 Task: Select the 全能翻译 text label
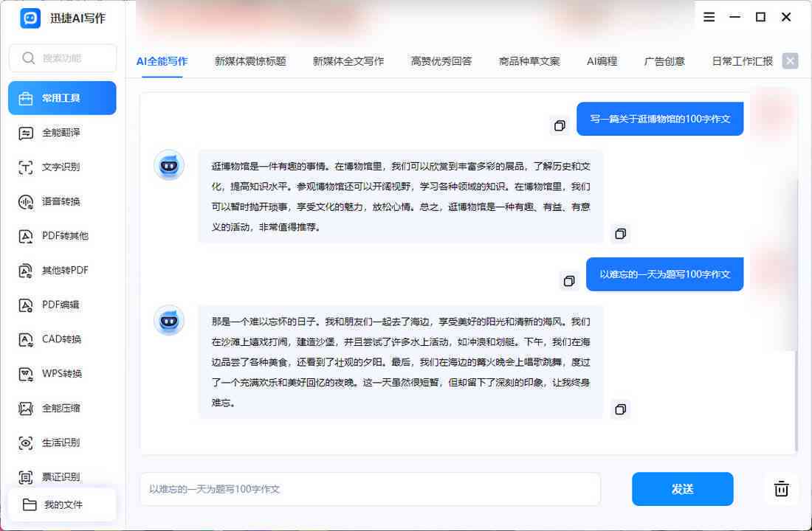pyautogui.click(x=61, y=133)
